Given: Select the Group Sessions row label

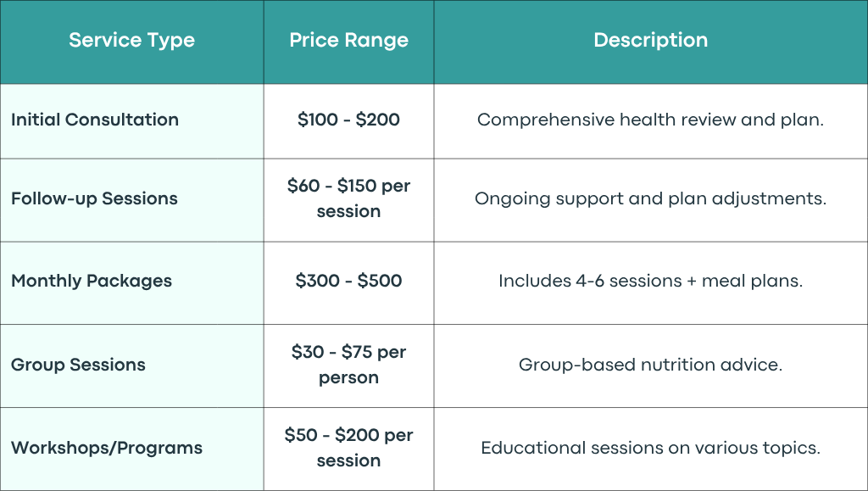Looking at the screenshot, I should coord(78,365).
